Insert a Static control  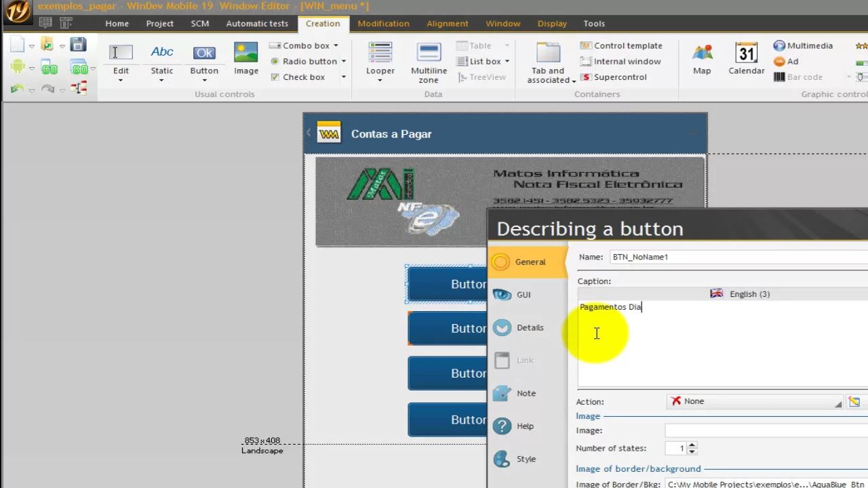pyautogui.click(x=162, y=58)
